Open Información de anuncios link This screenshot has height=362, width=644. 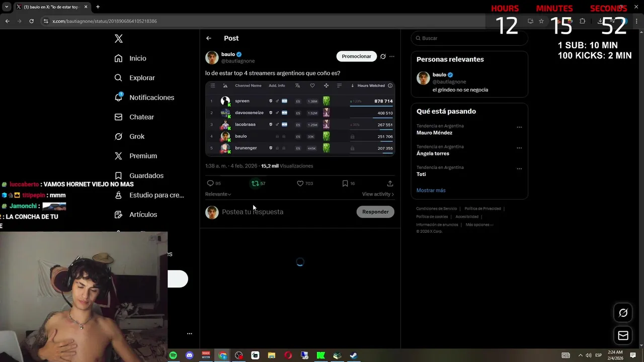(437, 225)
